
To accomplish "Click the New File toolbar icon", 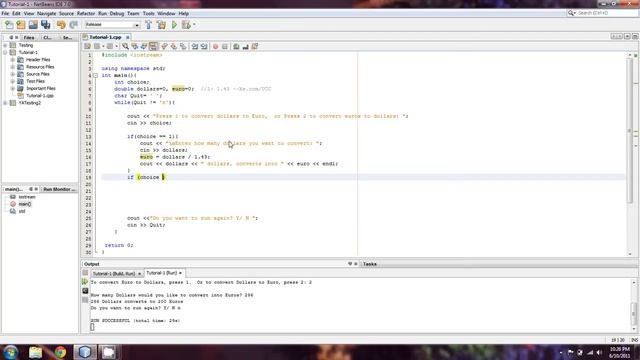I will click(9, 25).
